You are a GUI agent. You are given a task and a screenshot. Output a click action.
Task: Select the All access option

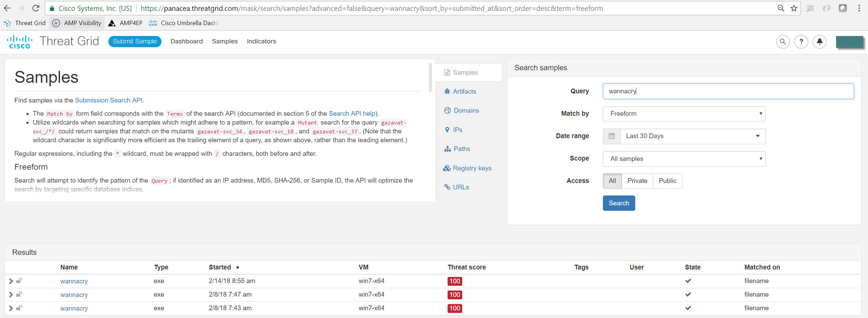612,181
